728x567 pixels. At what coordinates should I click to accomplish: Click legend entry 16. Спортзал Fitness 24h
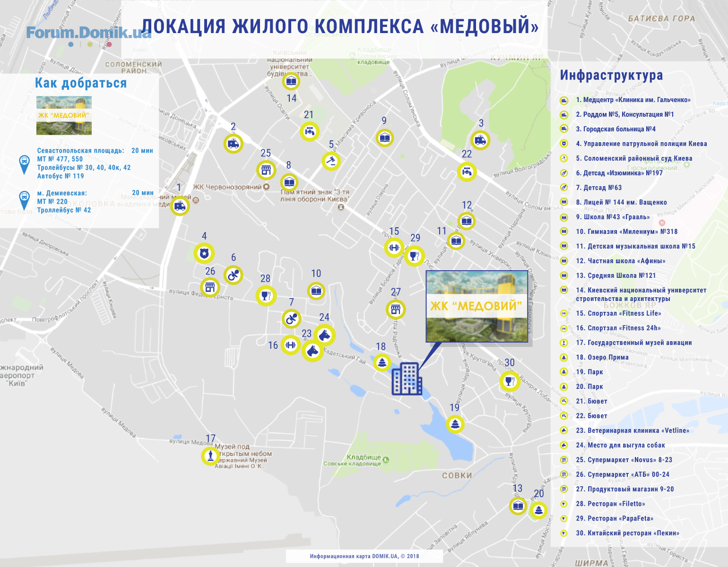618,328
